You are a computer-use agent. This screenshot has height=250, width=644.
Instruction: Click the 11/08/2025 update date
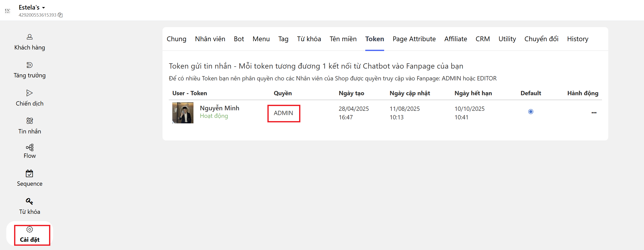pos(405,109)
